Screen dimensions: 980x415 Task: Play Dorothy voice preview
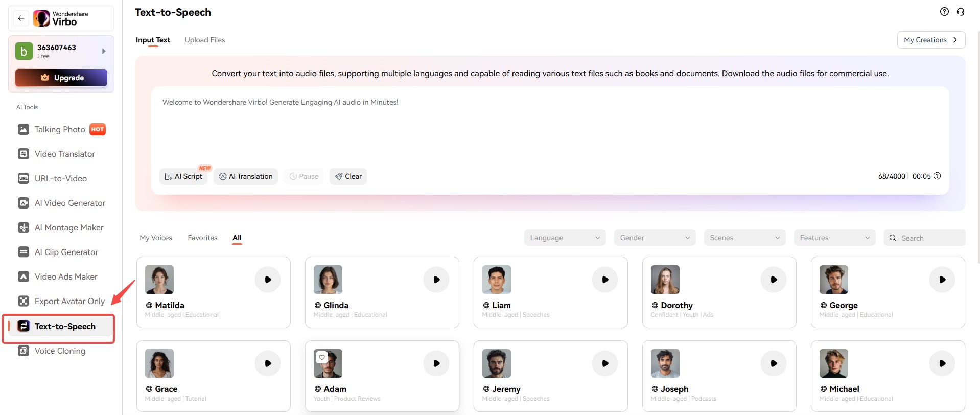pos(774,280)
